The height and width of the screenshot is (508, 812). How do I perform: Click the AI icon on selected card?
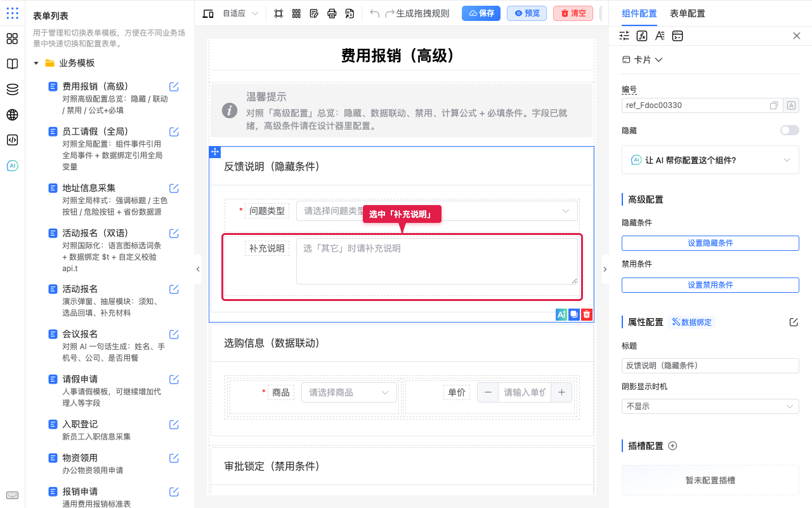(x=561, y=314)
